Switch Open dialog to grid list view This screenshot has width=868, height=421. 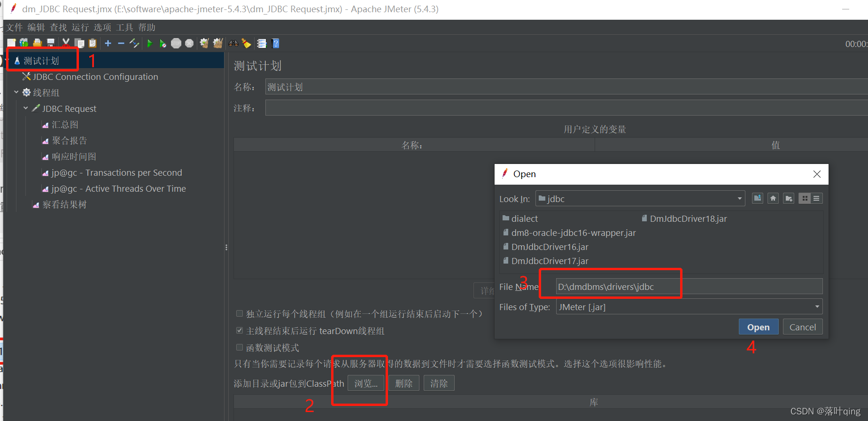tap(805, 198)
